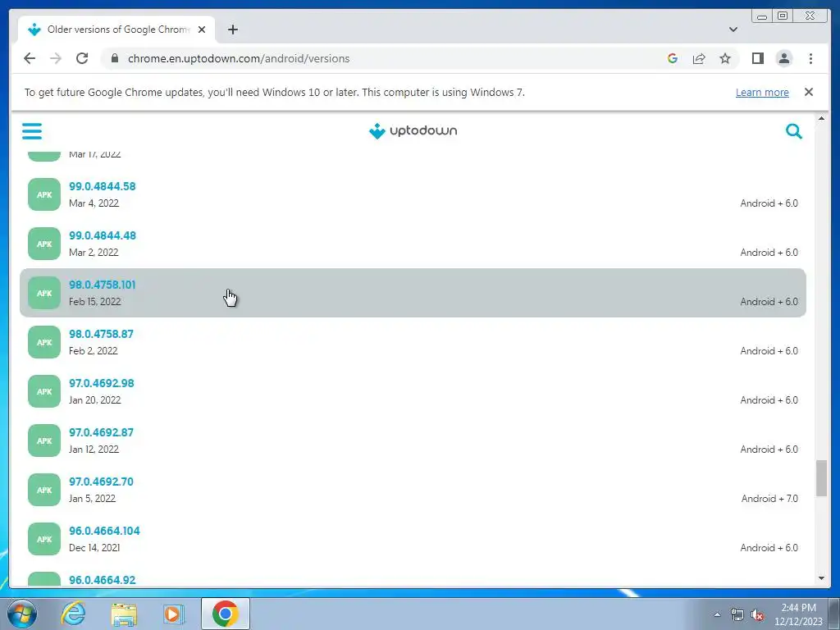Image resolution: width=840 pixels, height=630 pixels.
Task: Click the date Feb 15, 2022
Action: click(x=95, y=302)
